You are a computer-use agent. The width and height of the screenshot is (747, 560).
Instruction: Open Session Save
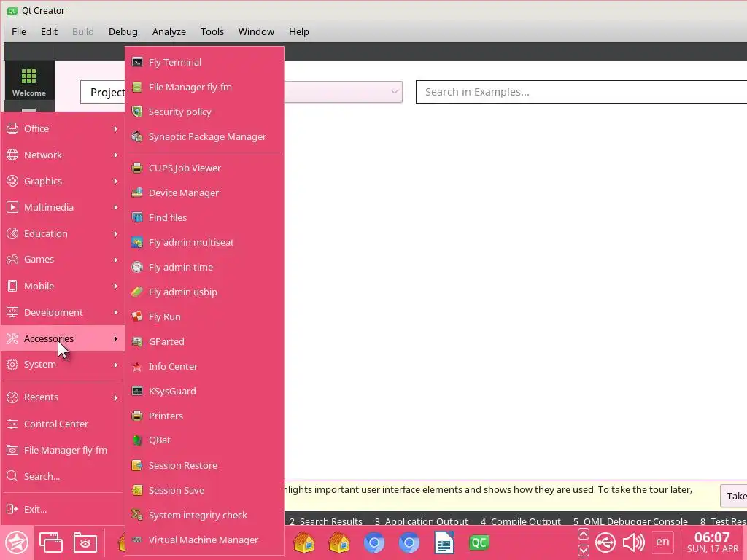click(x=204, y=490)
